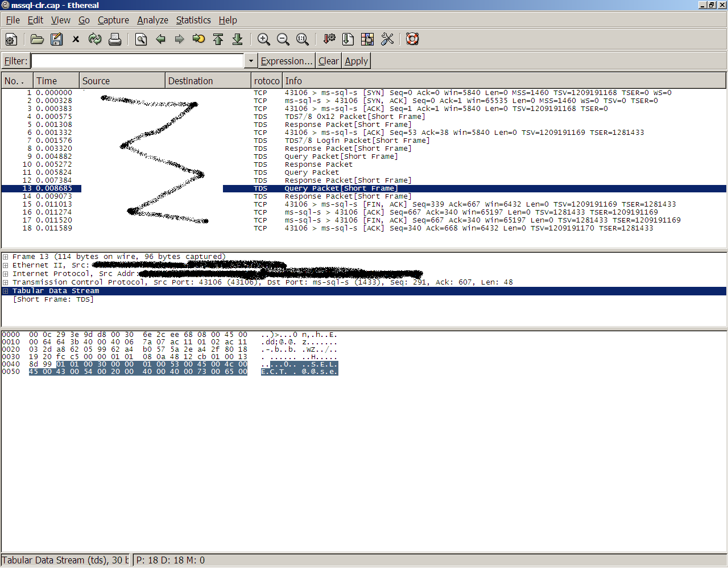Expand the Tabular Data Stream node
728x568 pixels.
tap(6, 291)
